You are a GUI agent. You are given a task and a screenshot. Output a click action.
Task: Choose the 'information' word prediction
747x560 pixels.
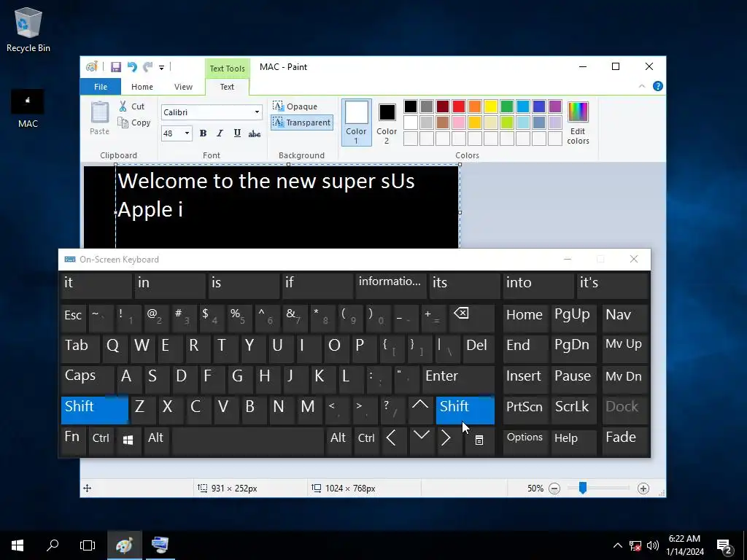[x=391, y=285]
